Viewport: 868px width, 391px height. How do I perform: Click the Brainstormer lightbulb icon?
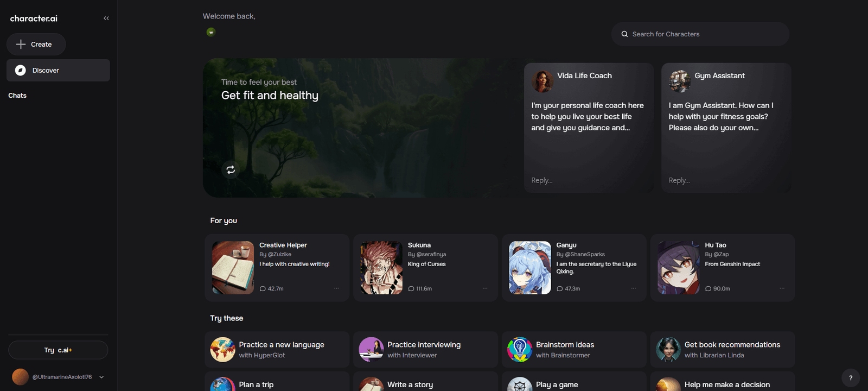520,350
